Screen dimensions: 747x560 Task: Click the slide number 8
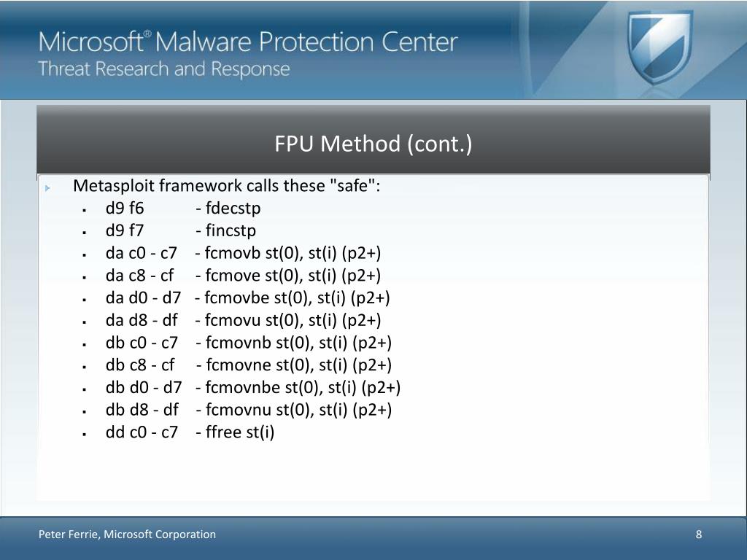tap(698, 534)
